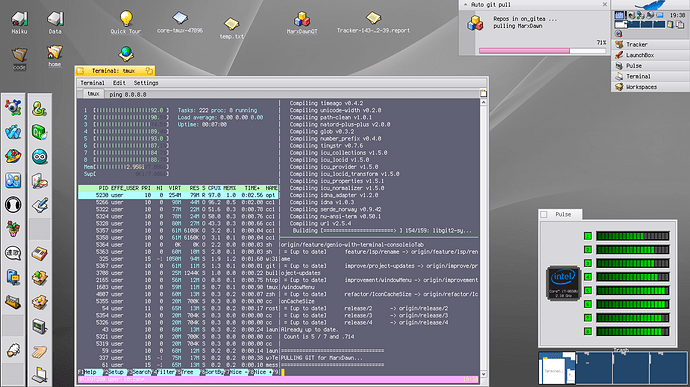Launch the pen and paper editor icon

point(39,205)
